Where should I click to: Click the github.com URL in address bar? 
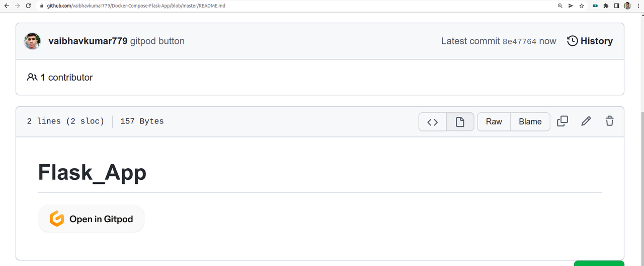(x=137, y=6)
